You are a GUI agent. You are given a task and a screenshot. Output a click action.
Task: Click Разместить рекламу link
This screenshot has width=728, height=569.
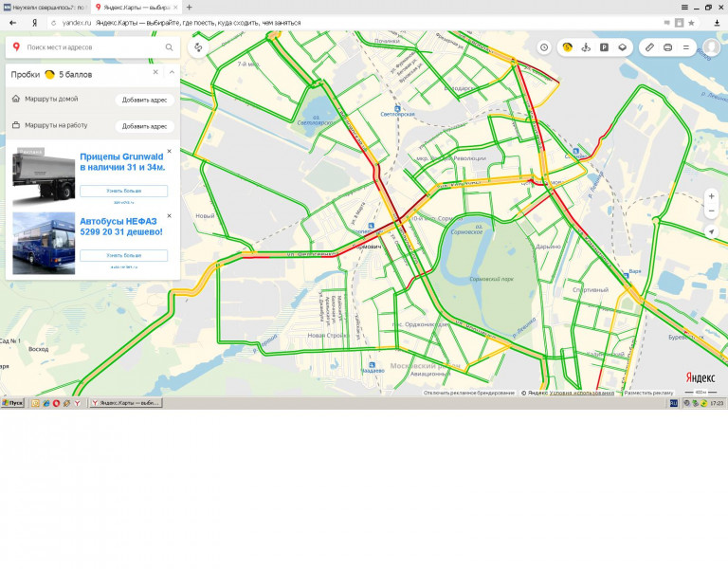tap(648, 393)
